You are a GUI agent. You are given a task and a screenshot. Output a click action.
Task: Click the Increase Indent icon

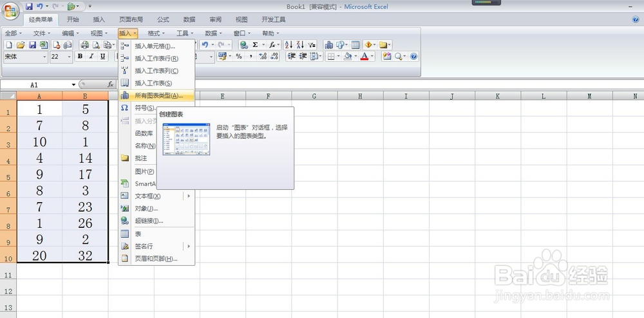[303, 57]
